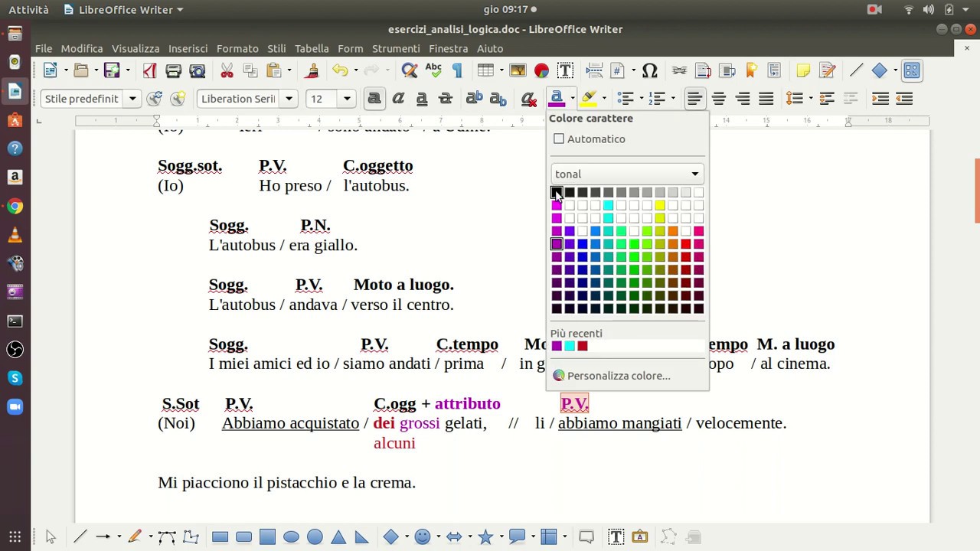Image resolution: width=980 pixels, height=551 pixels.
Task: Select the rectangle shape in the drawing toolbar
Action: coord(220,536)
